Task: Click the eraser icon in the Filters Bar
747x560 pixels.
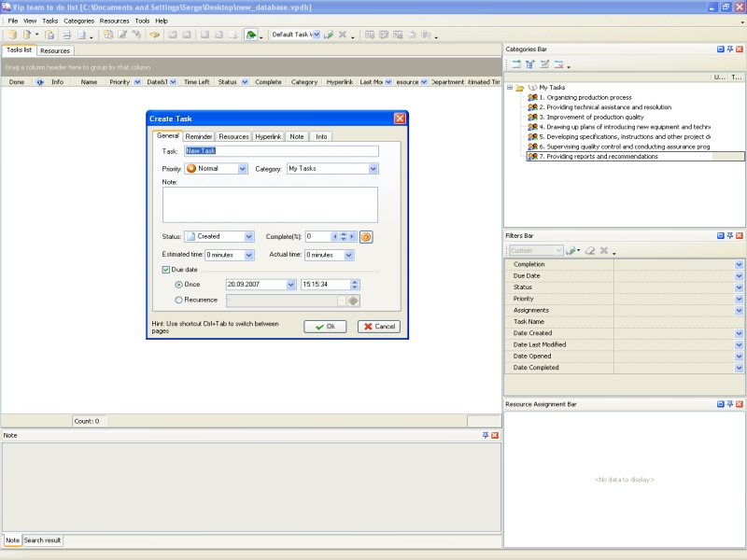Action: tap(590, 251)
